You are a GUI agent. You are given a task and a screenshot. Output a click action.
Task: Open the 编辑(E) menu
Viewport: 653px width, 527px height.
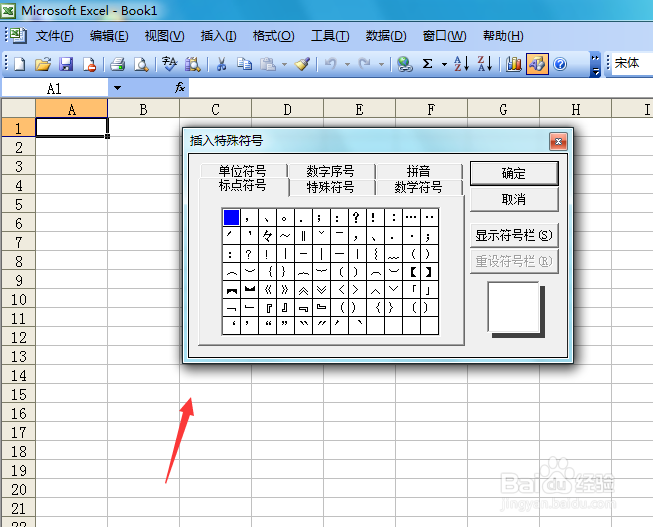click(x=109, y=36)
